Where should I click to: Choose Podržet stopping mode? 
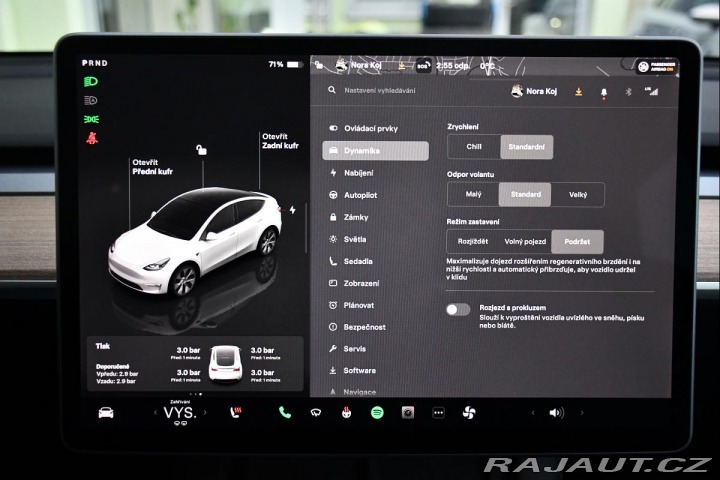point(577,242)
